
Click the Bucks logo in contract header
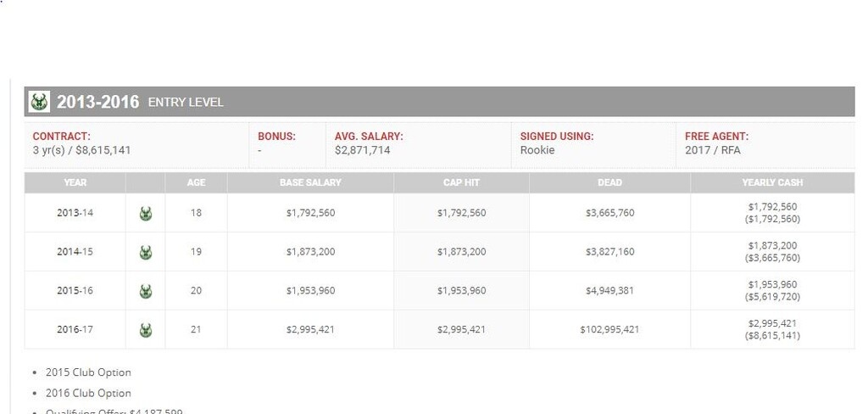point(39,102)
